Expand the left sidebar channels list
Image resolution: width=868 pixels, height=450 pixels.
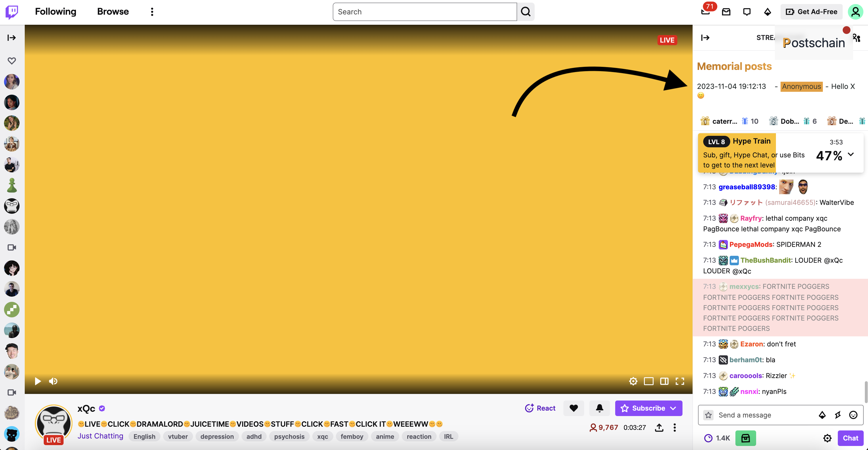tap(12, 37)
